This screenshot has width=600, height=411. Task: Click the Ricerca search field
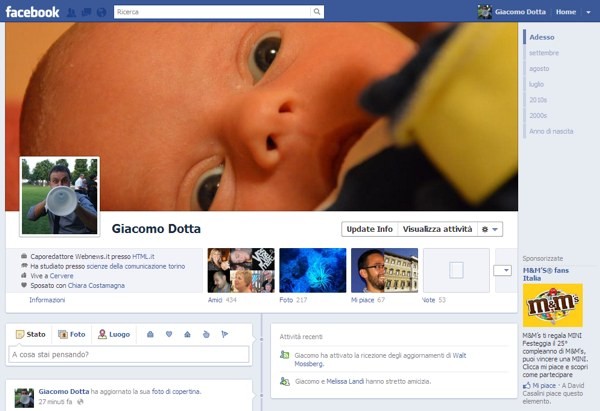(x=212, y=12)
